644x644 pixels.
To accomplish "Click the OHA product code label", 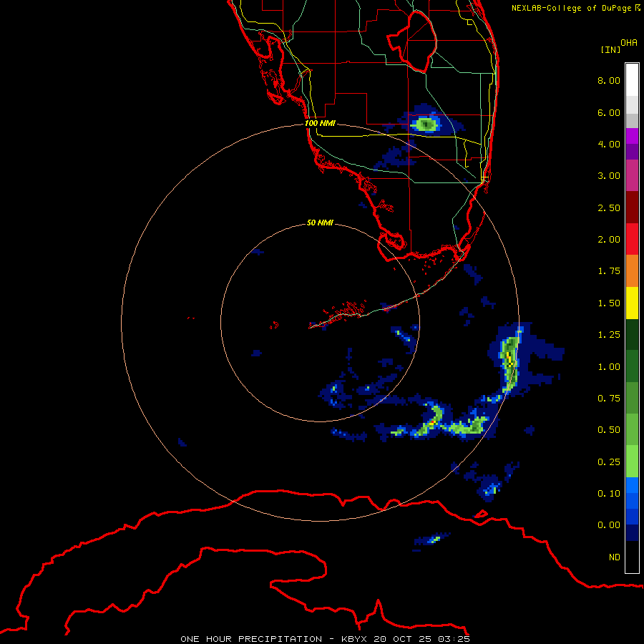I will pos(629,42).
